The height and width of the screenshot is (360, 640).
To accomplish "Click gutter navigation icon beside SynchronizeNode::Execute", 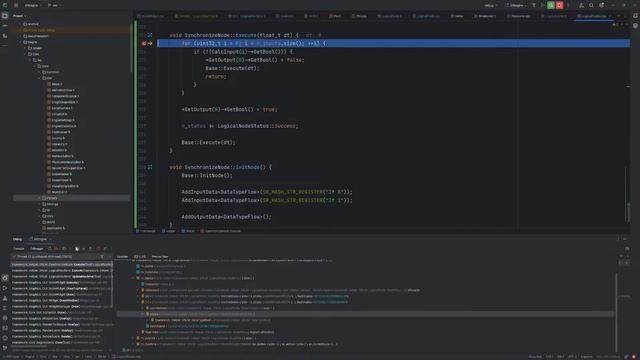I will 150,35.
